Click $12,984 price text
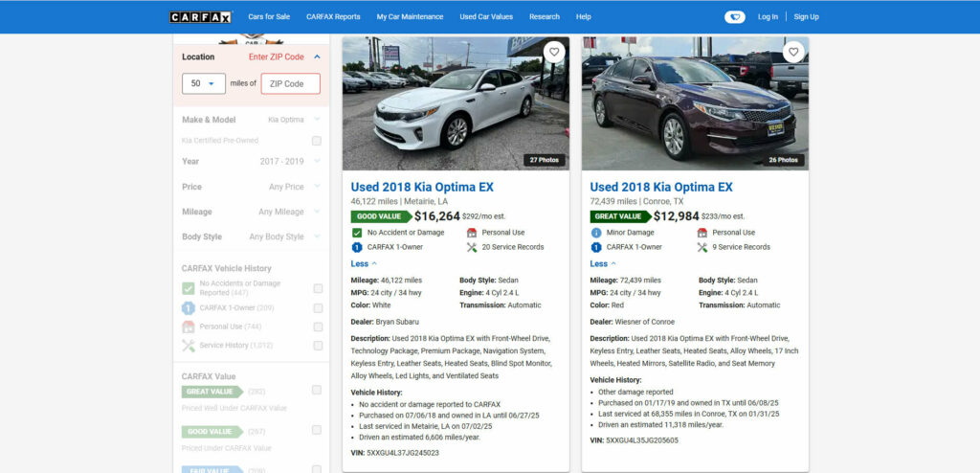This screenshot has height=473, width=980. click(x=677, y=216)
